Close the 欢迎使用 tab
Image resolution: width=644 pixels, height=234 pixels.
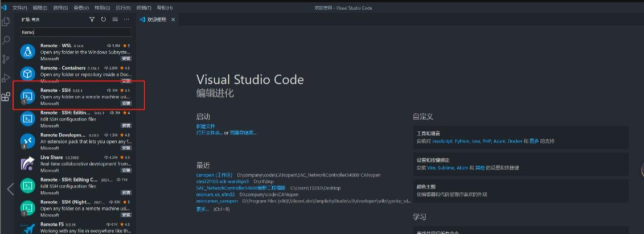tap(173, 20)
